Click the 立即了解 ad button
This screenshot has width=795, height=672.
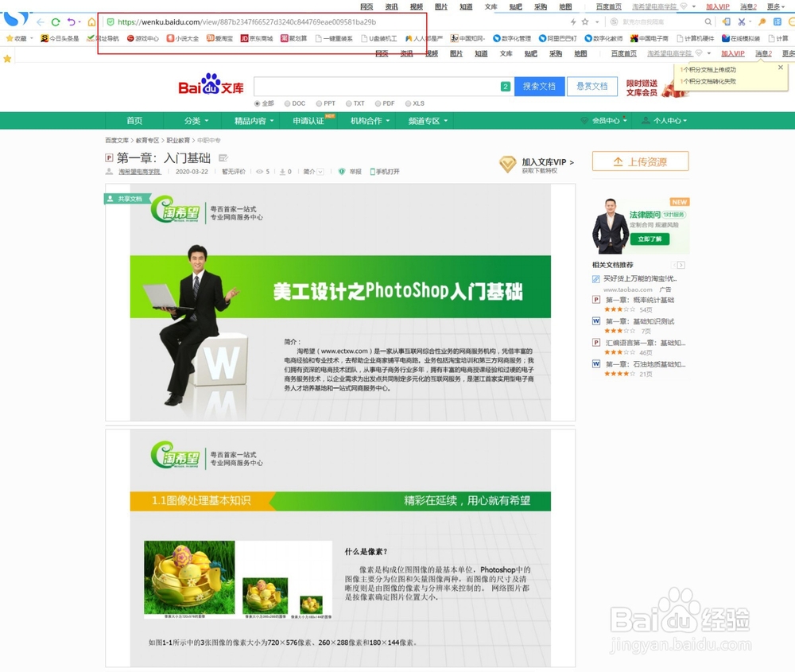click(650, 239)
